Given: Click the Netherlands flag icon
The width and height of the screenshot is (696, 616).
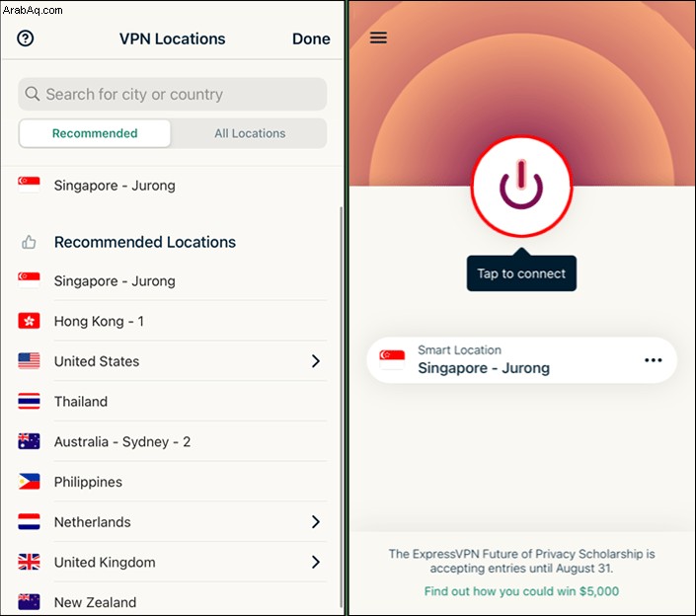Looking at the screenshot, I should [x=29, y=522].
